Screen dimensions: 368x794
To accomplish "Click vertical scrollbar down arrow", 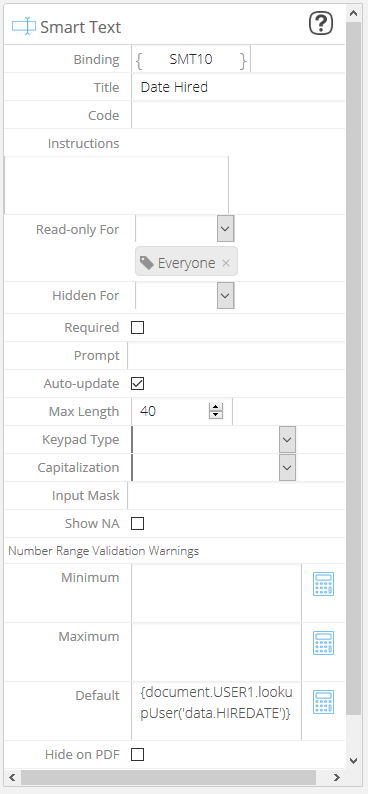I will (x=354, y=760).
